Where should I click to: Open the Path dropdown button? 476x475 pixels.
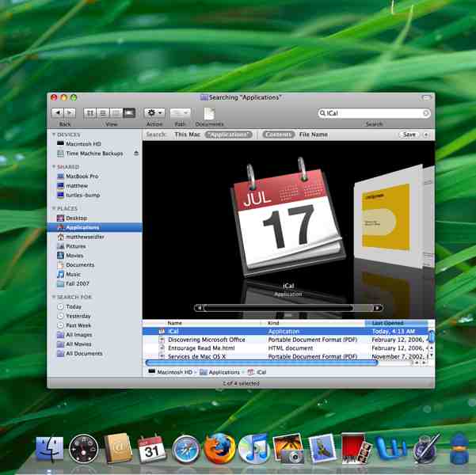[x=181, y=113]
